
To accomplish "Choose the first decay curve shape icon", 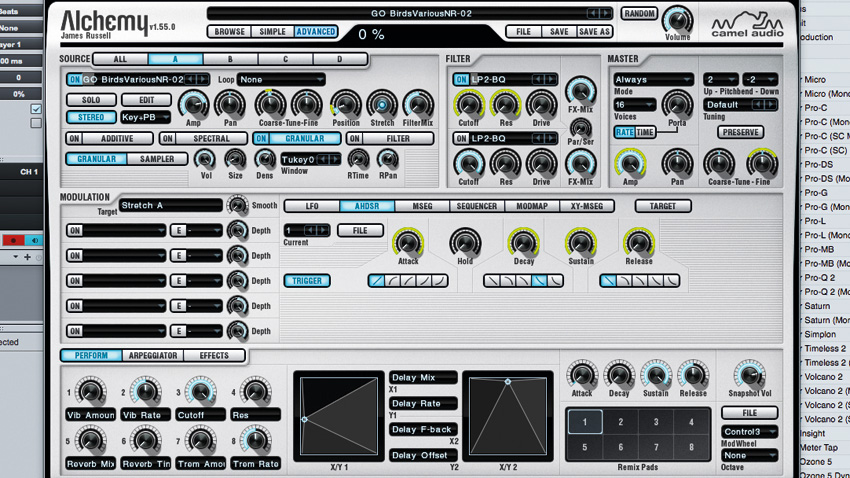I will 492,281.
